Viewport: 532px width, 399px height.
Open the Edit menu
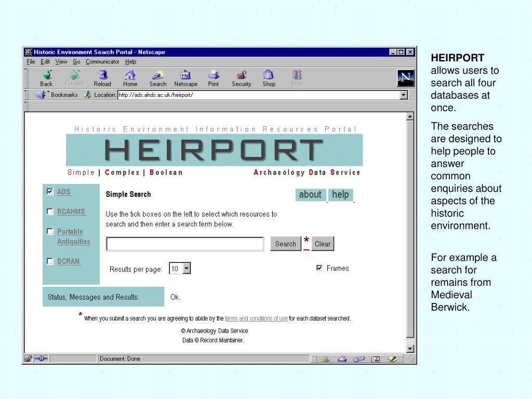pos(45,62)
